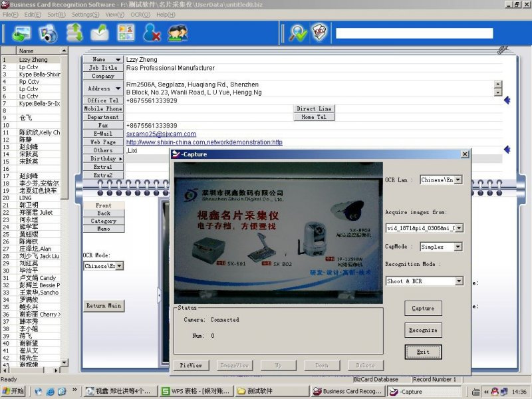Click the paperclip icon above the card form
The image size is (532, 399).
502,49
